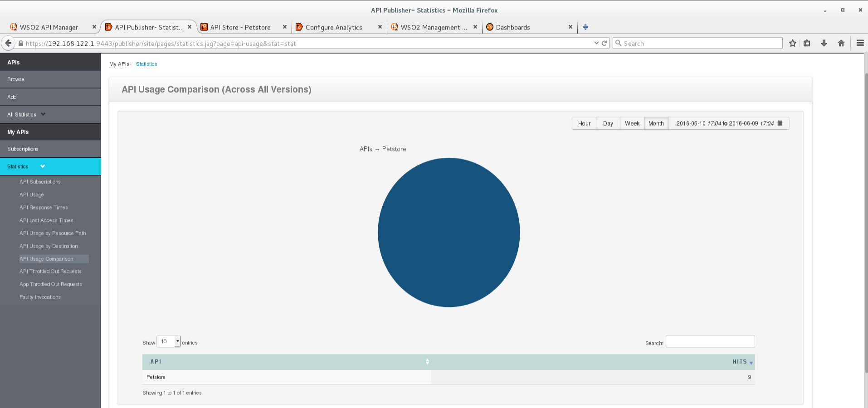
Task: Open the bookmarks list icon
Action: pyautogui.click(x=807, y=43)
